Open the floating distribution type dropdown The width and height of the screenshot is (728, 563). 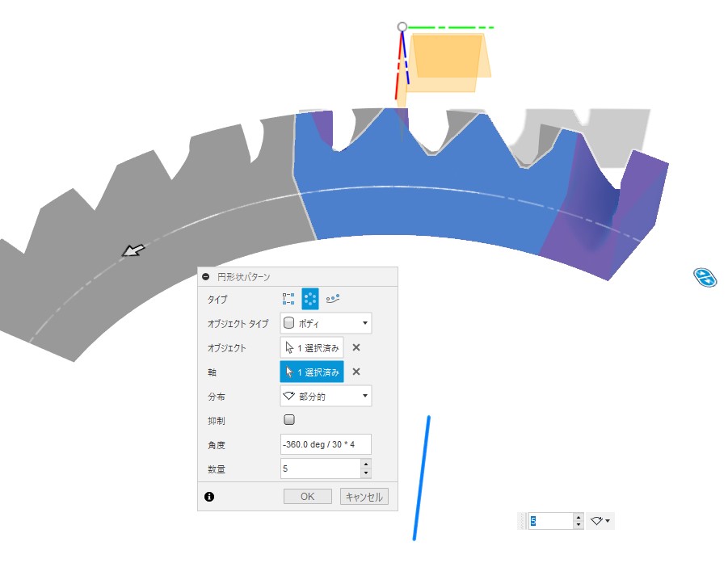click(600, 522)
